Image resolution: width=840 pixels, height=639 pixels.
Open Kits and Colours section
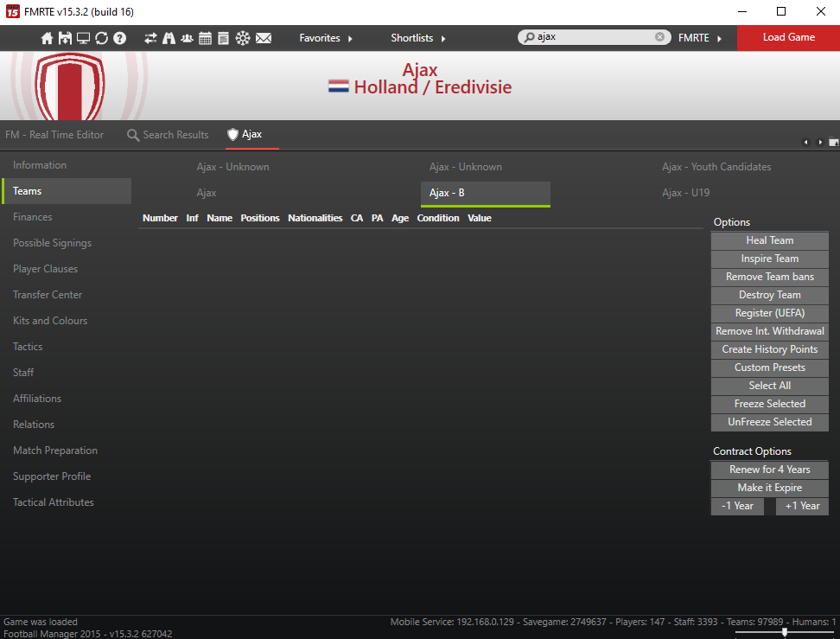point(67,321)
